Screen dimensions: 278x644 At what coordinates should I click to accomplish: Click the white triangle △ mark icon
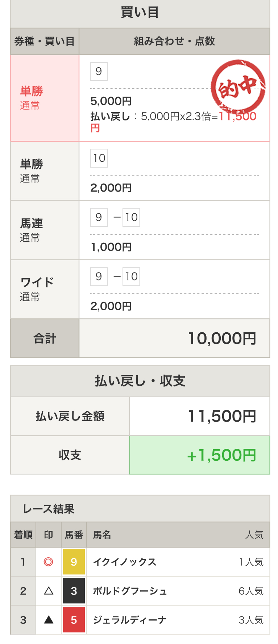click(49, 591)
